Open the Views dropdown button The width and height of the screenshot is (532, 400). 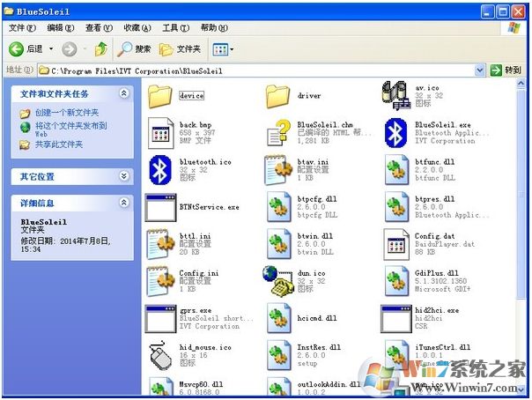pos(223,49)
